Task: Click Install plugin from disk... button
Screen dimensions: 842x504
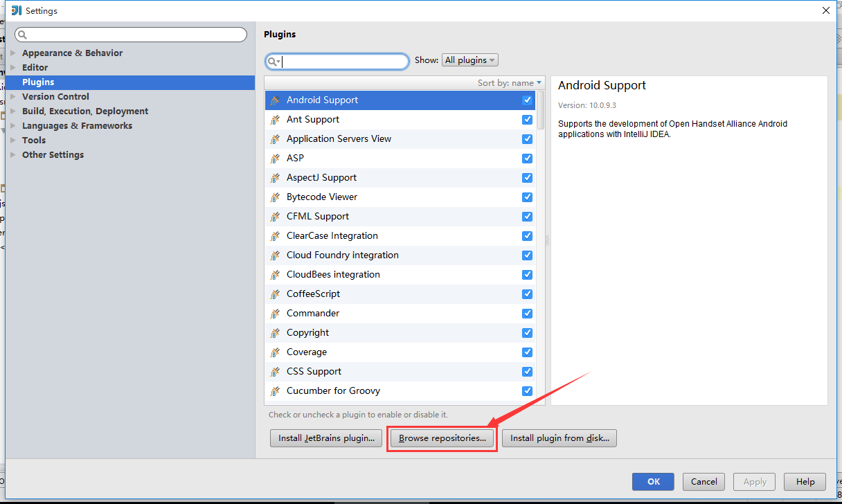Action: point(559,438)
